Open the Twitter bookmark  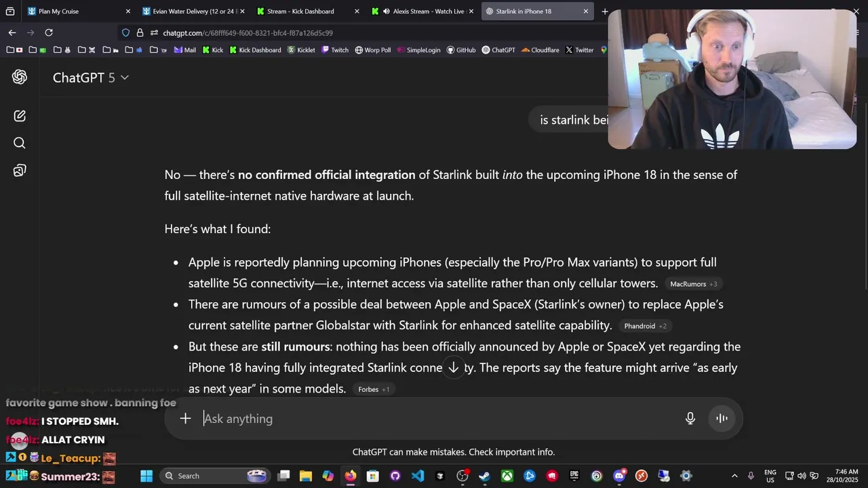coord(579,50)
